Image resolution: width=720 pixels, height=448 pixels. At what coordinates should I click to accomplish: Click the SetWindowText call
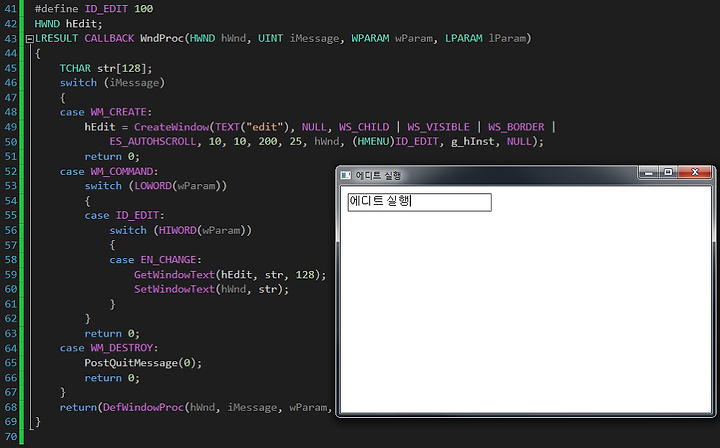point(174,289)
